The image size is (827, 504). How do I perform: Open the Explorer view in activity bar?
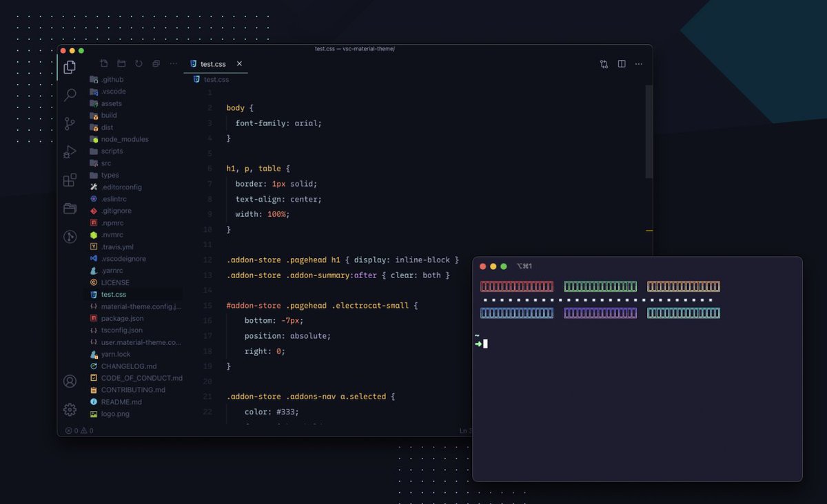tap(70, 67)
